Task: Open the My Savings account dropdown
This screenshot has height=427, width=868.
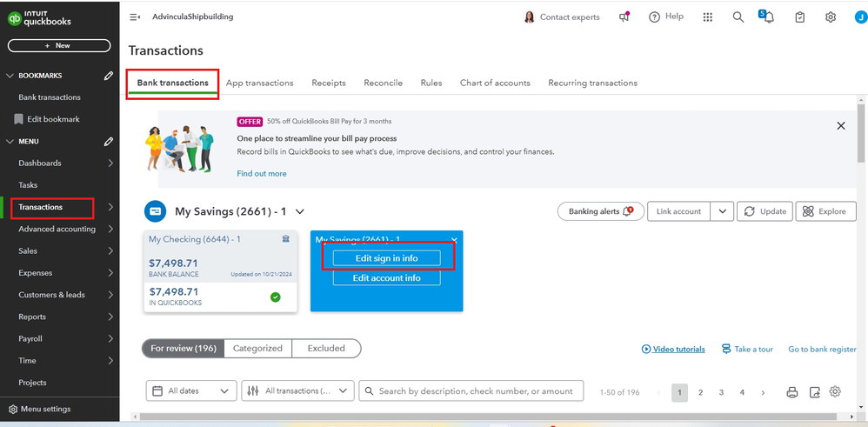Action: coord(300,211)
